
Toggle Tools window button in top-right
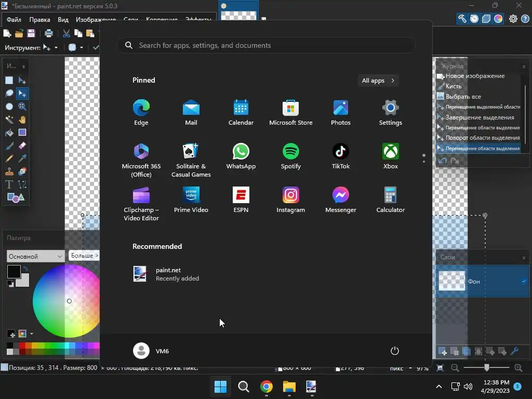coord(462,19)
